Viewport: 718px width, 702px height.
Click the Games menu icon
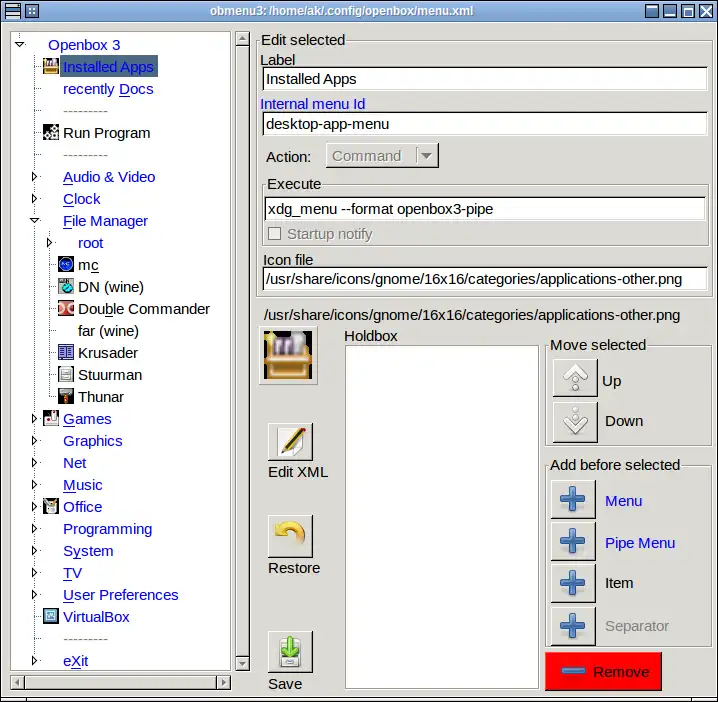50,418
